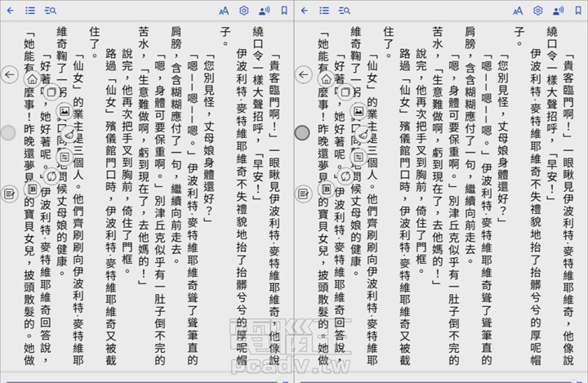Toggle text-to-speech in left pane
The height and width of the screenshot is (383, 588).
(x=264, y=11)
